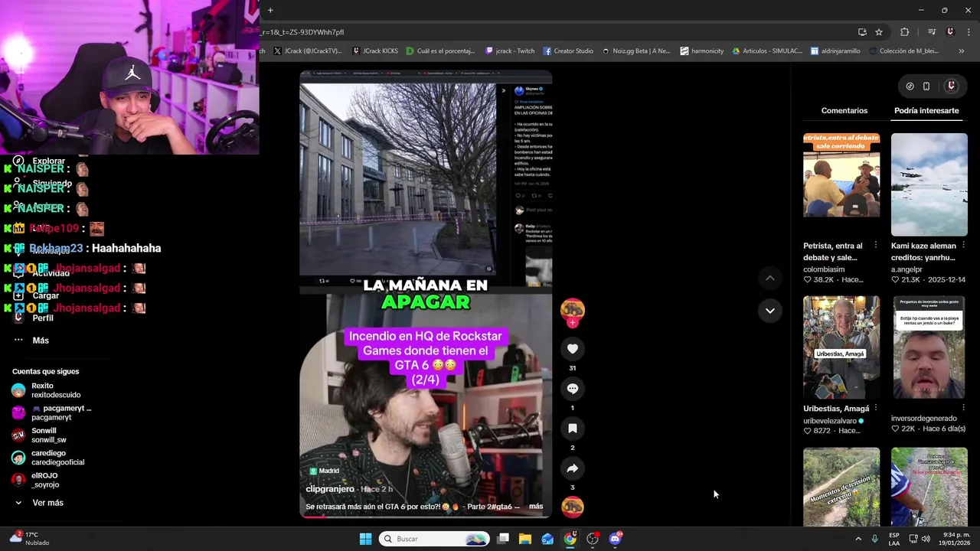The height and width of the screenshot is (551, 980).
Task: Open the Colección de M_blei... bookmark
Action: click(x=905, y=51)
